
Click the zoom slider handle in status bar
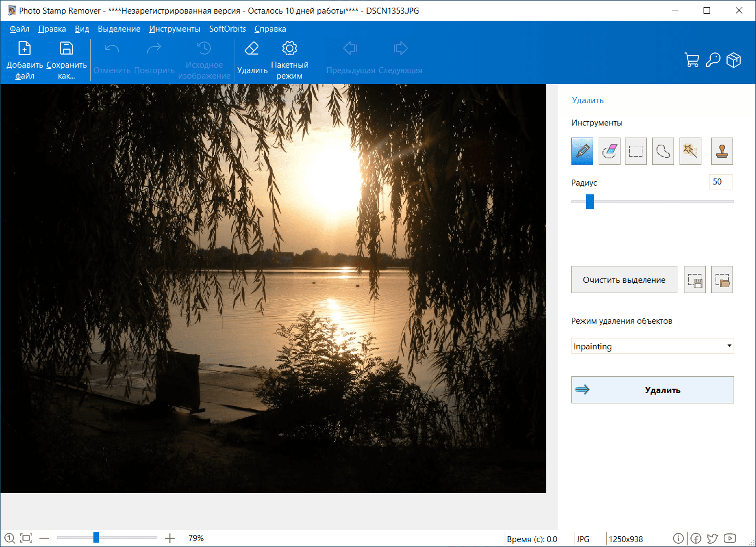tap(96, 538)
